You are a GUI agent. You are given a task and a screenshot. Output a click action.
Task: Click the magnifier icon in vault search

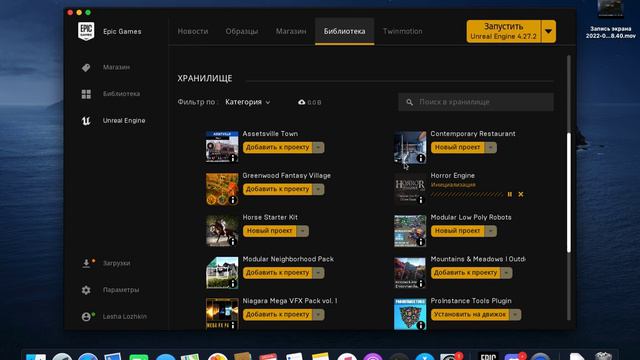click(409, 102)
